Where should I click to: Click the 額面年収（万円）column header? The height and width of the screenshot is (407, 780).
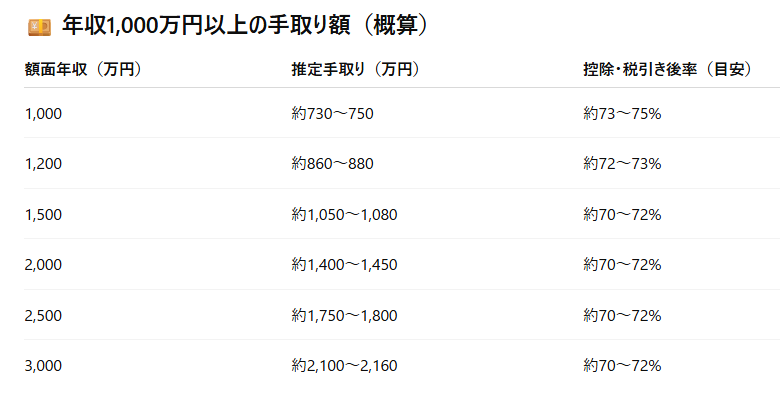84,69
